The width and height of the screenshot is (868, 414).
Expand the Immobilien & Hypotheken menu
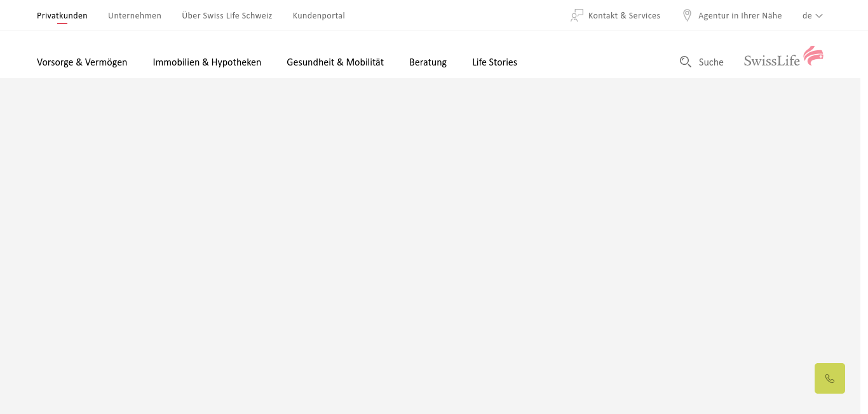pyautogui.click(x=207, y=62)
